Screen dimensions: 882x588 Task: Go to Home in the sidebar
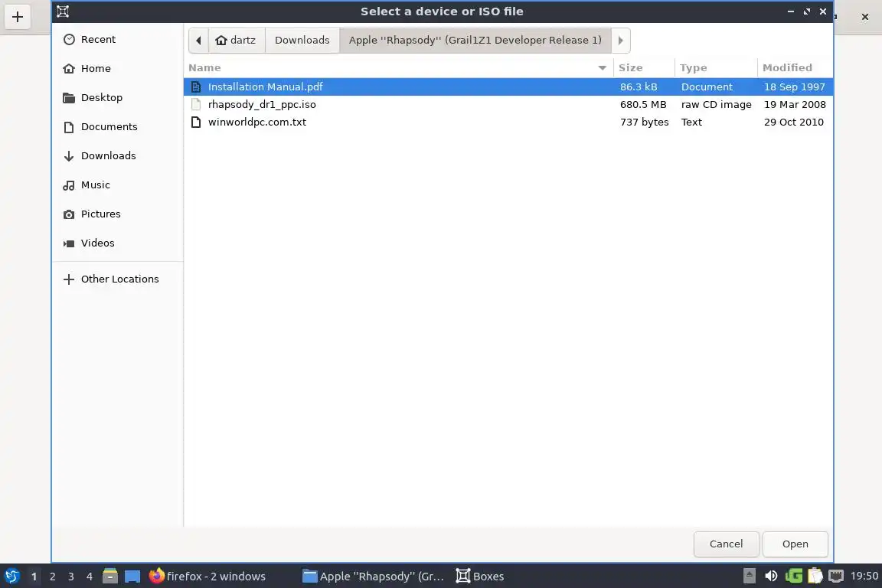tap(117, 69)
